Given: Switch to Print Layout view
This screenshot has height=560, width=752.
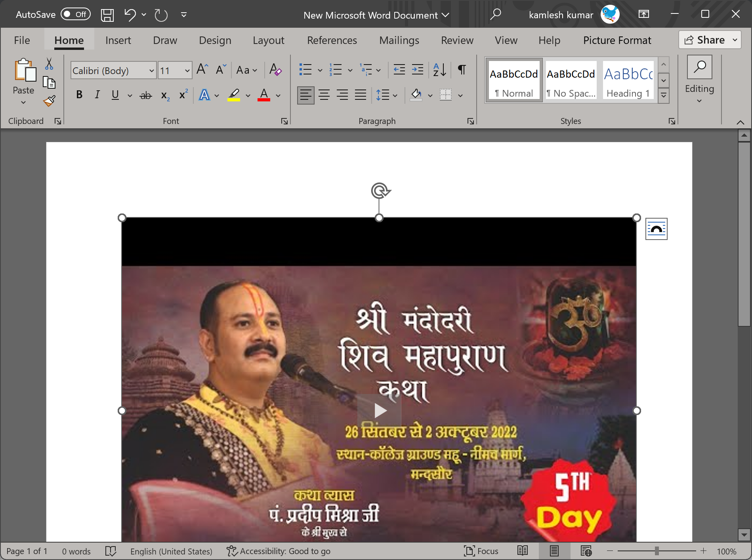Looking at the screenshot, I should click(x=554, y=551).
